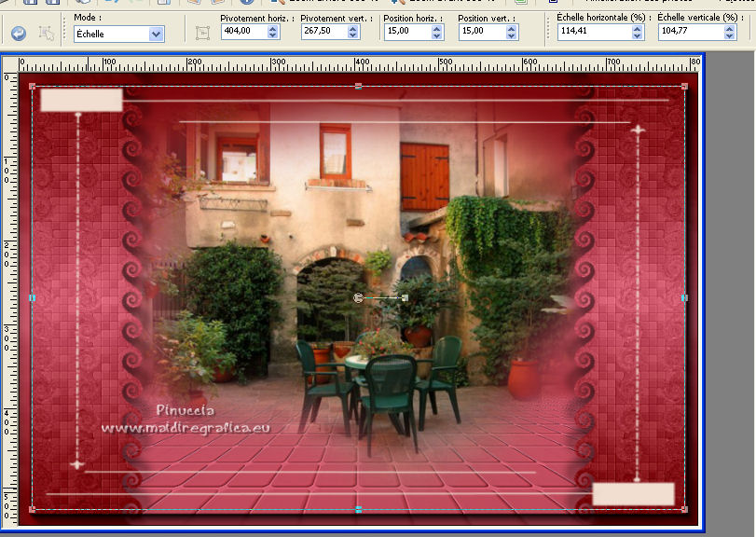Click the top-center selection handle
Viewport: 756px width, 537px height.
click(358, 87)
